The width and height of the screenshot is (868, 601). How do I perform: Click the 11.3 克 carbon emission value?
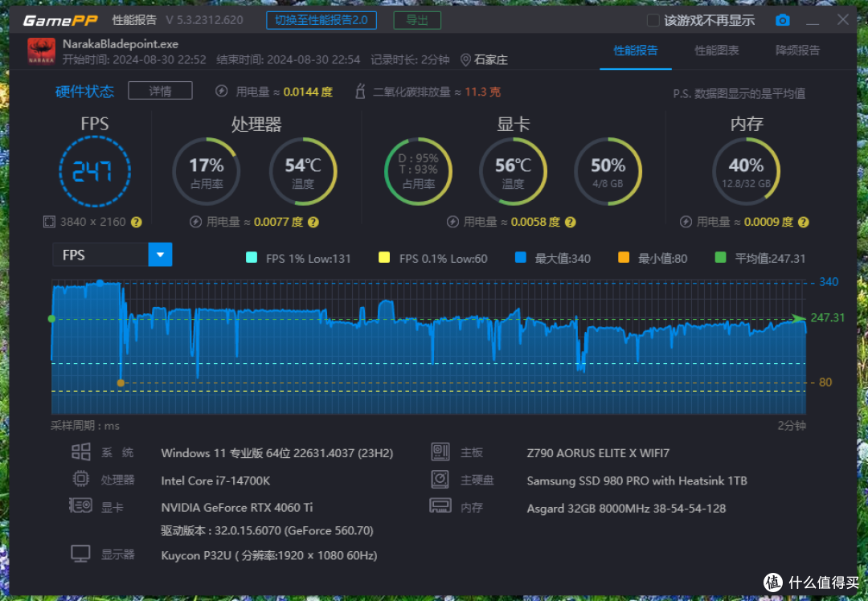point(483,92)
